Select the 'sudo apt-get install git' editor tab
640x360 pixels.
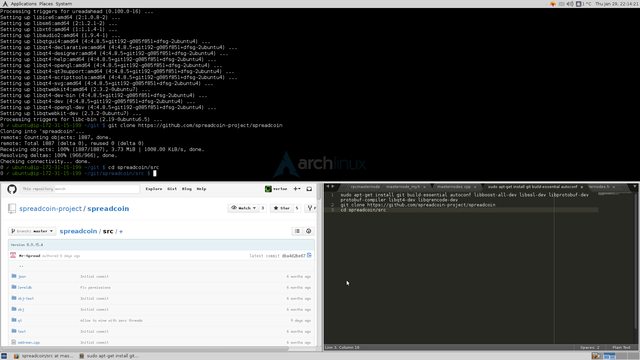(533, 187)
